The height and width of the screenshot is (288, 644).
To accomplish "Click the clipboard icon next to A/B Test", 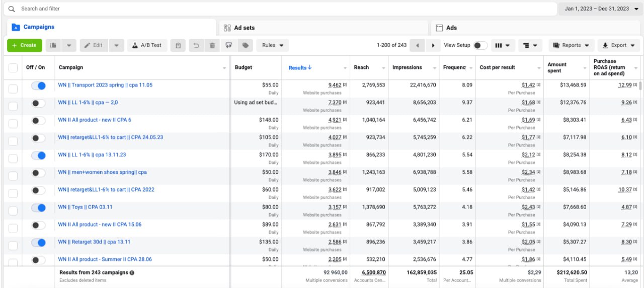I will pyautogui.click(x=178, y=45).
